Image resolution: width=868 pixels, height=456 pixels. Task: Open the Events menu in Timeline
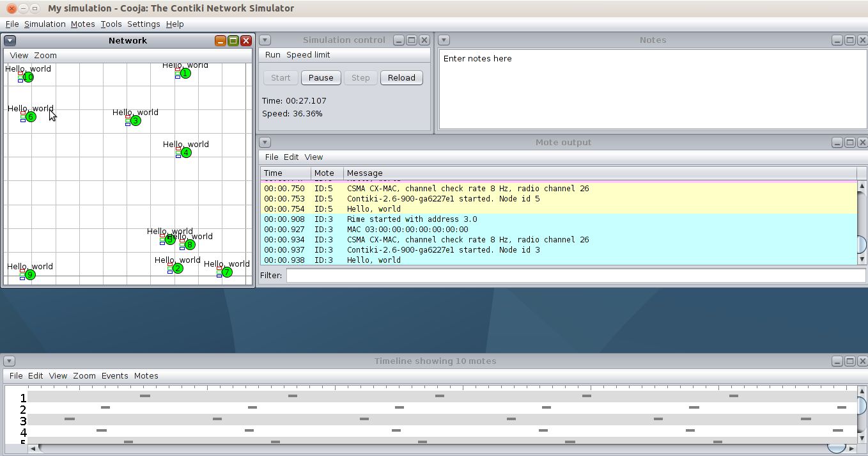pos(114,376)
